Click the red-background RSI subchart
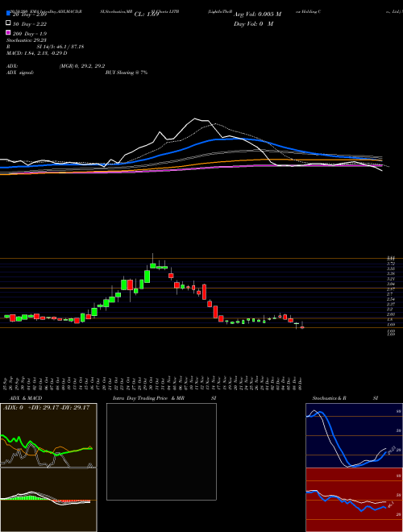 click(354, 500)
